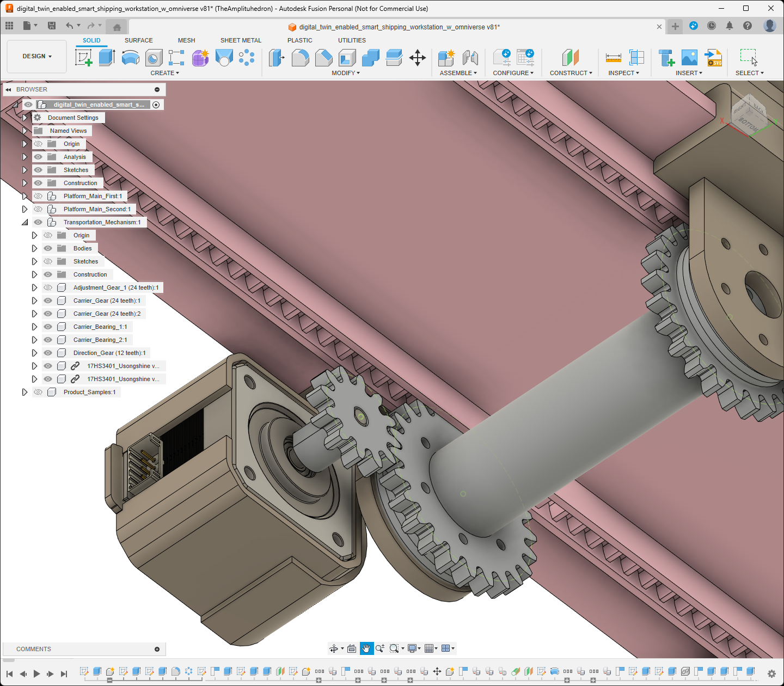Switch to the UTILITIES tab

click(352, 40)
